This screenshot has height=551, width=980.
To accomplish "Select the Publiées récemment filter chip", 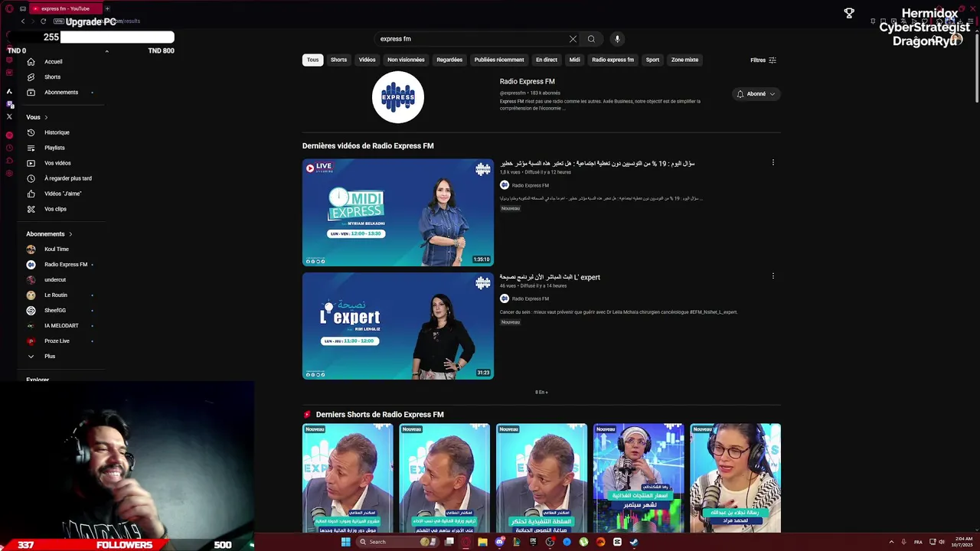I will 499,60.
